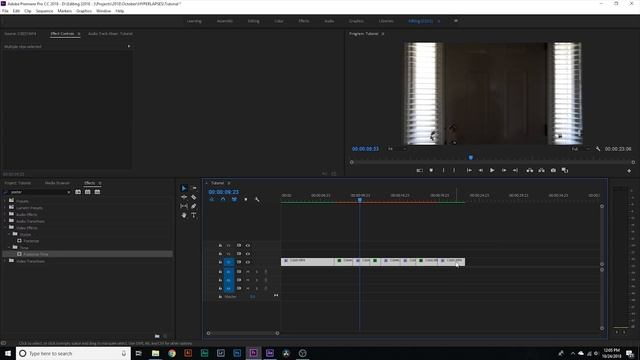This screenshot has width=640, height=360.
Task: Select the Slip tool
Action: click(184, 206)
